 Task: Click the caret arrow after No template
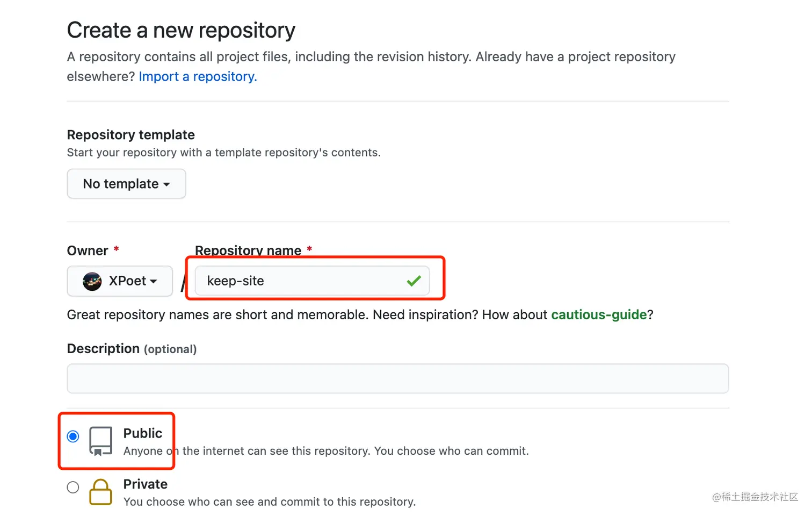click(166, 184)
